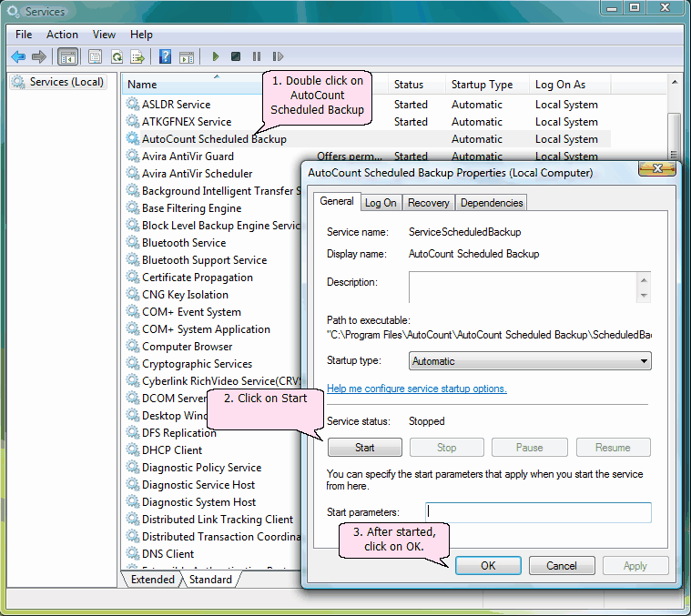Select the Services (Local) tree node
Viewport: 691px width, 616px height.
(57, 82)
